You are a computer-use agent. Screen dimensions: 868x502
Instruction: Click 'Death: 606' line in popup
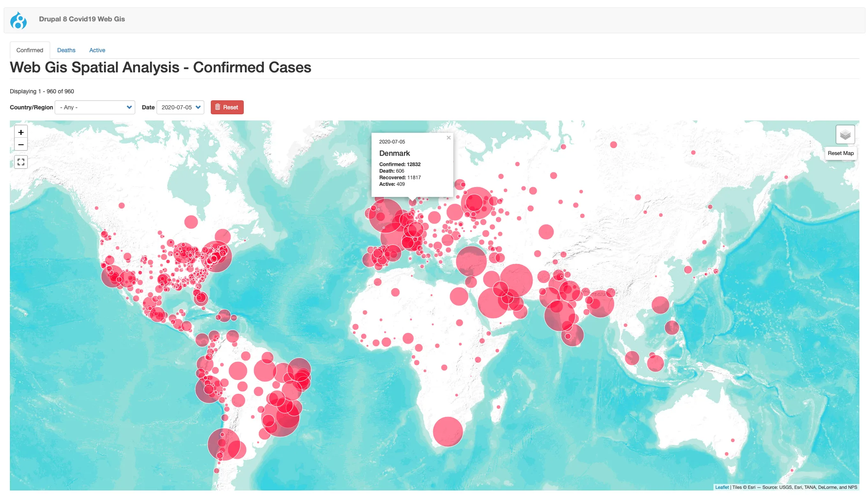[x=392, y=171]
